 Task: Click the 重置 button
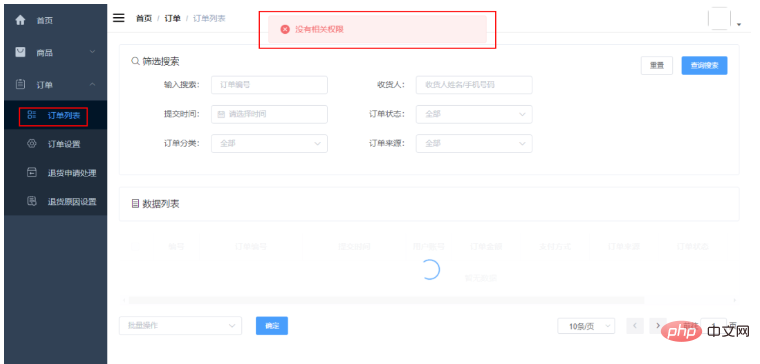pos(657,65)
